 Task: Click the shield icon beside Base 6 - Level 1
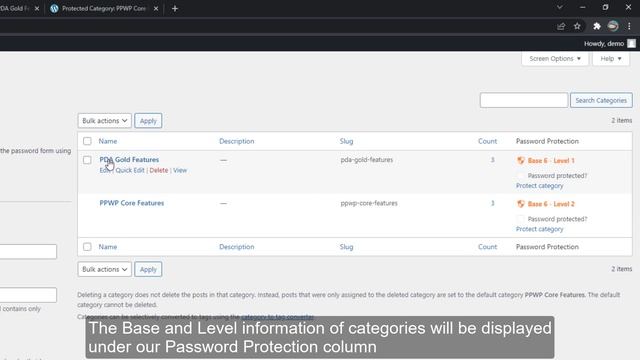tap(521, 160)
